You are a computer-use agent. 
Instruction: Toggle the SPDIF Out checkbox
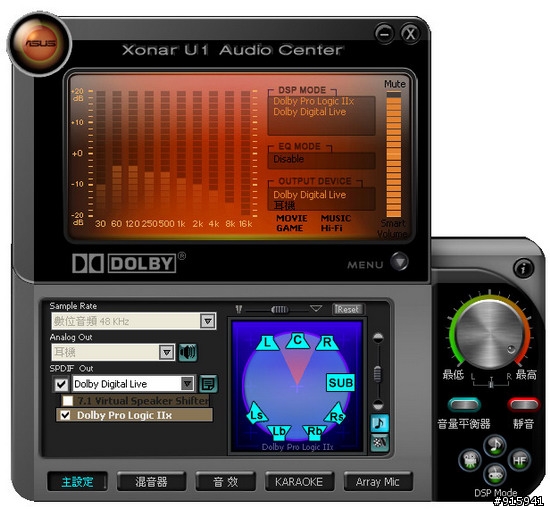[61, 384]
